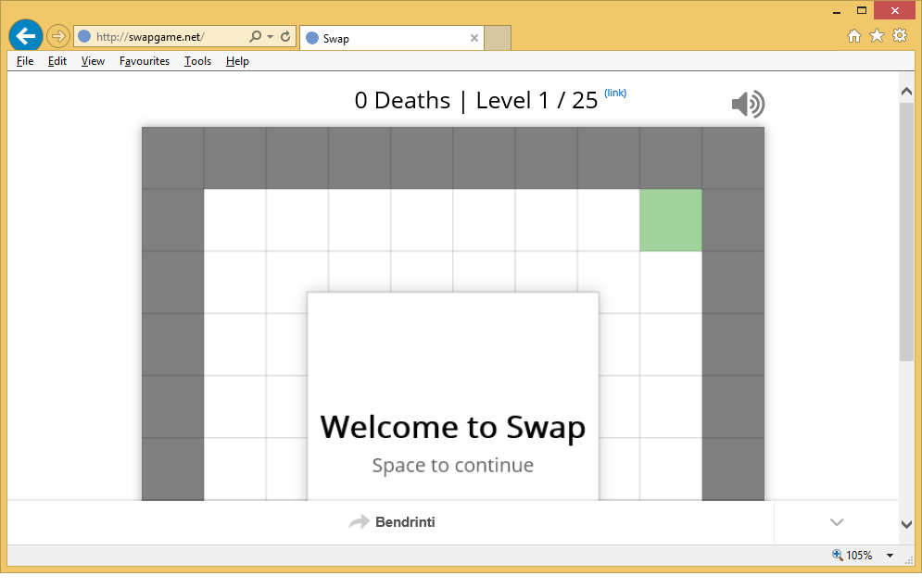The height and width of the screenshot is (588, 922).
Task: Click the search magnifier in address bar
Action: point(255,37)
